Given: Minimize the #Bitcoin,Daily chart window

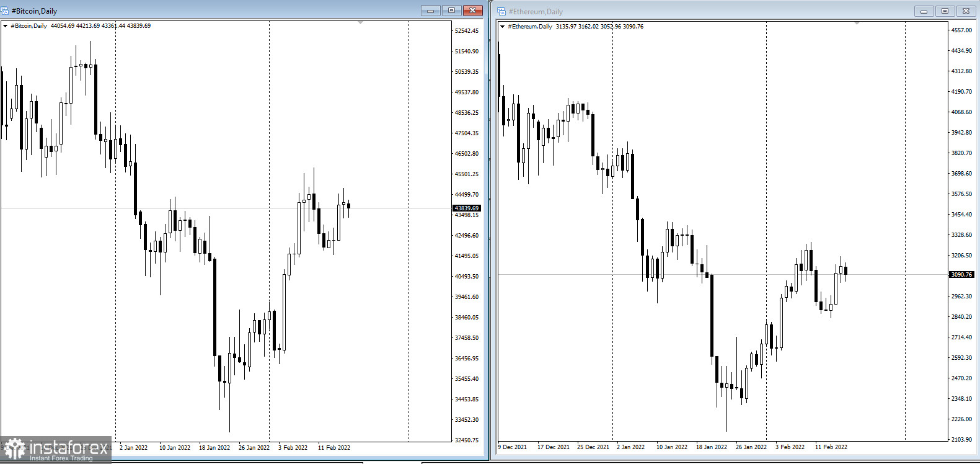Looking at the screenshot, I should [x=430, y=11].
